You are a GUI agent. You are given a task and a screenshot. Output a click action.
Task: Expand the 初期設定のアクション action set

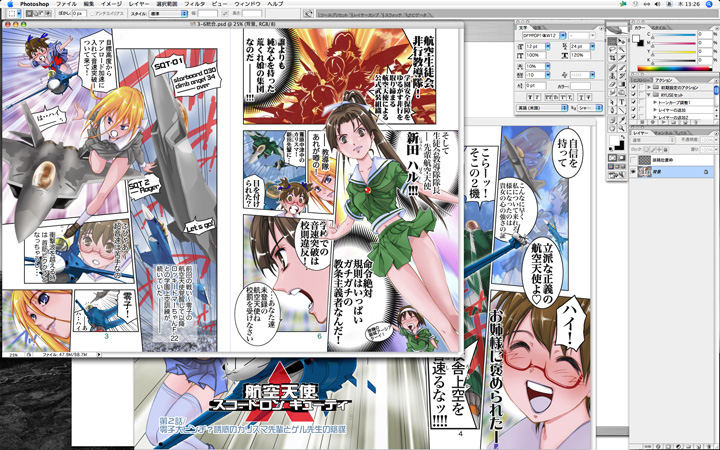coord(649,87)
